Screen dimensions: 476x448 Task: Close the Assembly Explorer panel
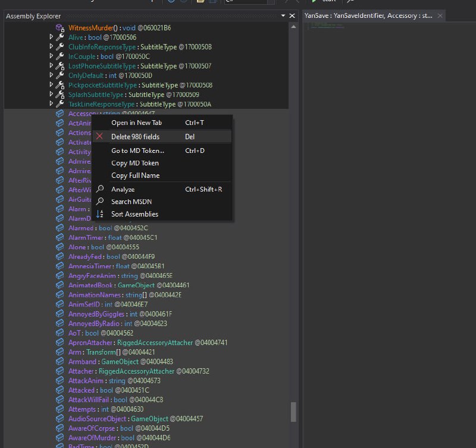coord(292,16)
